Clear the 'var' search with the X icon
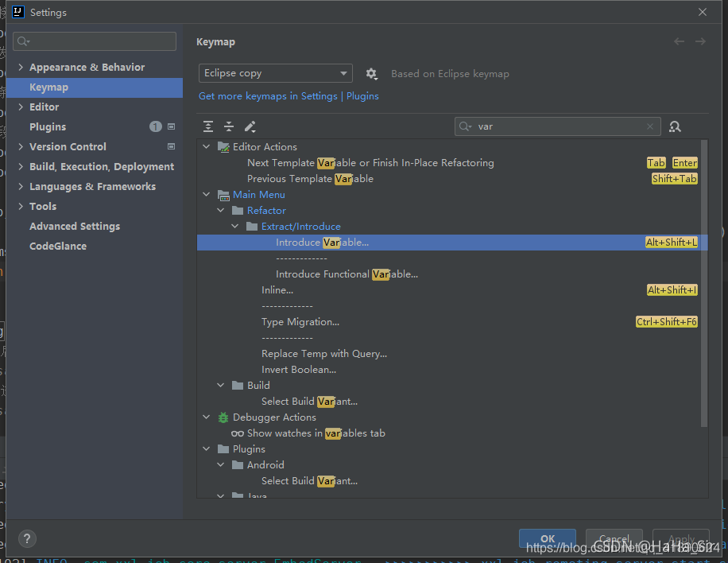 coord(650,126)
